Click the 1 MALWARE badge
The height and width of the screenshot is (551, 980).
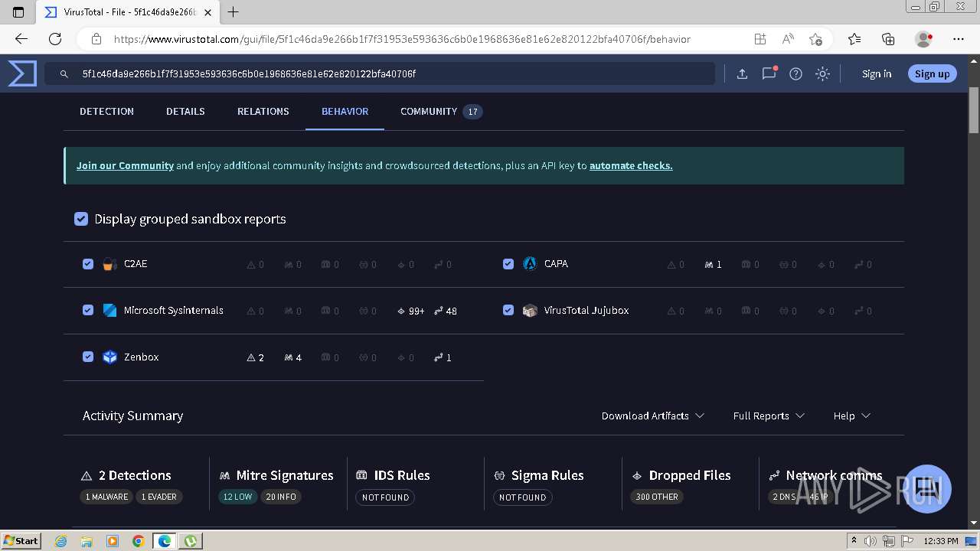[106, 497]
